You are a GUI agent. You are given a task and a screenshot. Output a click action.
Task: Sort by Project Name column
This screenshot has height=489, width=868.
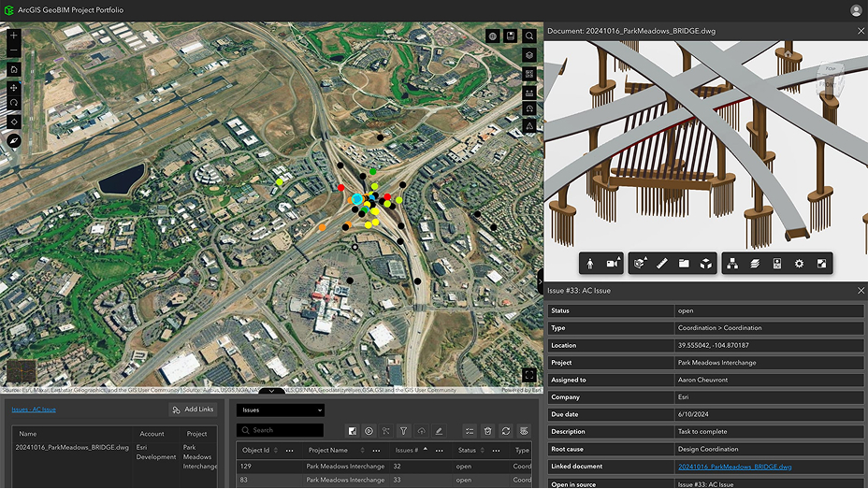[363, 451]
